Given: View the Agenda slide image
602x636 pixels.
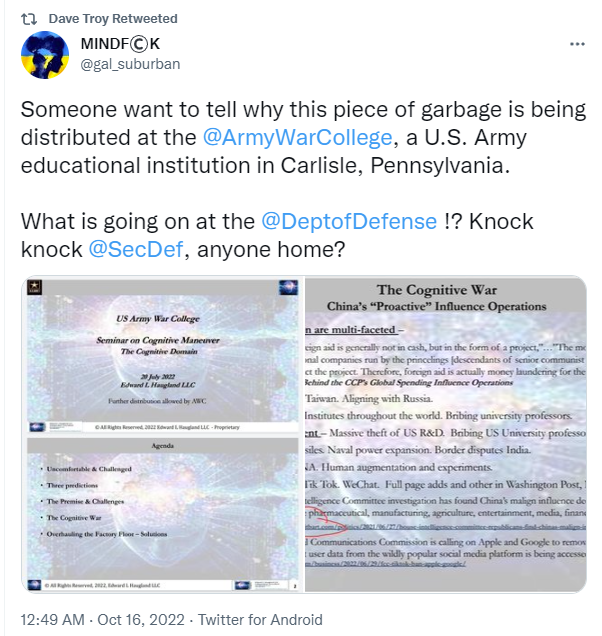Looking at the screenshot, I should (163, 514).
